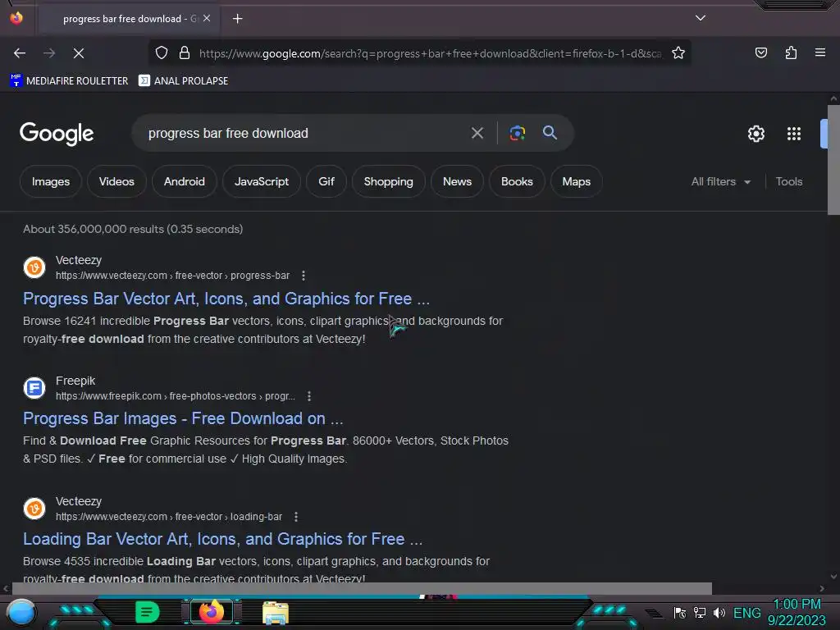
Task: Search by image with the Google Lens icon
Action: (517, 133)
